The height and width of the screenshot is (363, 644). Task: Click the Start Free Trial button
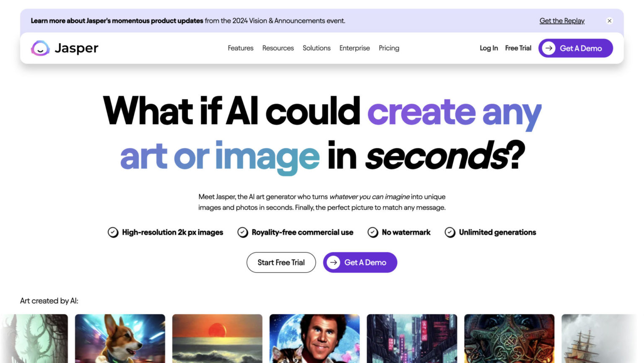[x=281, y=262]
